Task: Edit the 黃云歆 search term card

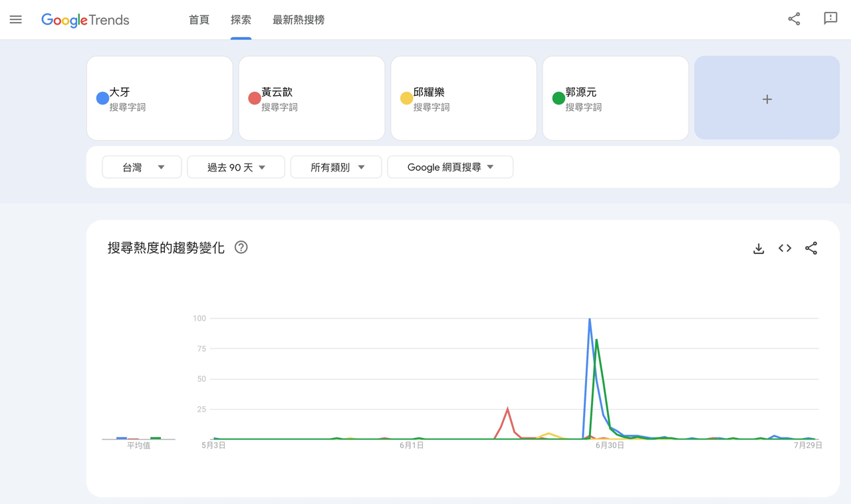Action: click(x=312, y=98)
